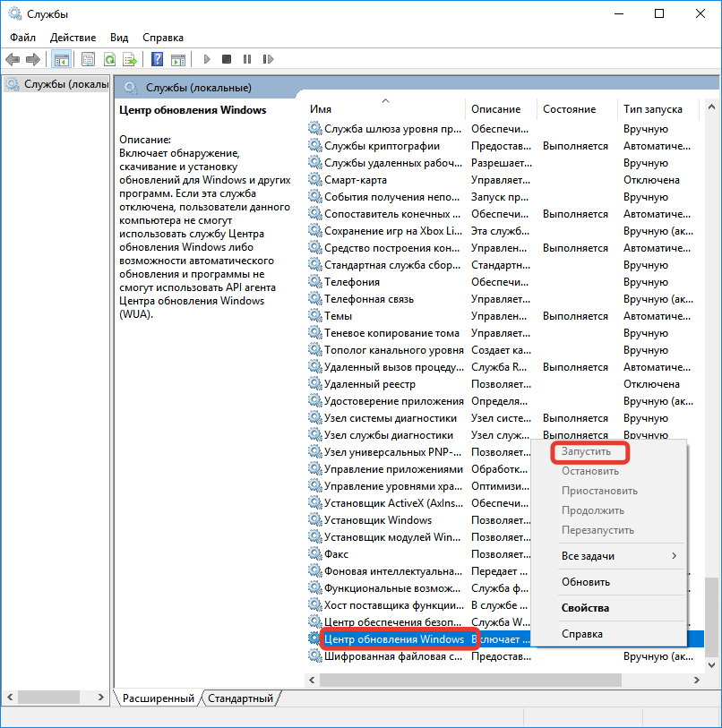Image resolution: width=722 pixels, height=728 pixels.
Task: Open Help via the blue question mark icon
Action: coord(157,59)
